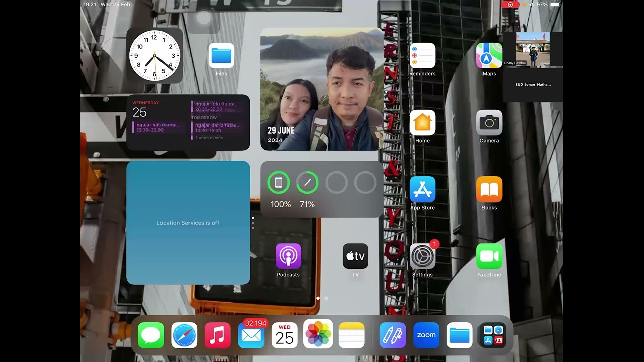The width and height of the screenshot is (644, 362).
Task: Tap the 19.21 time in the status bar
Action: (90, 4)
